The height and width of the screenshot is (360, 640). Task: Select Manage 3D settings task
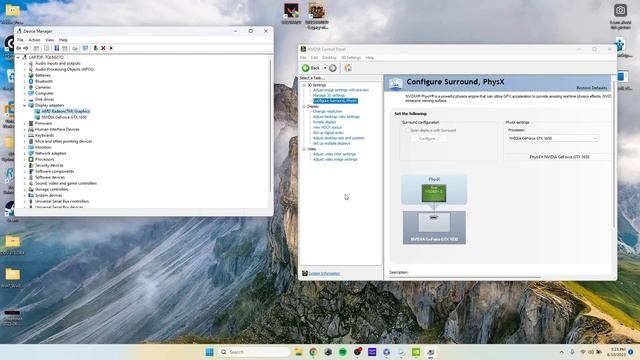[x=329, y=96]
